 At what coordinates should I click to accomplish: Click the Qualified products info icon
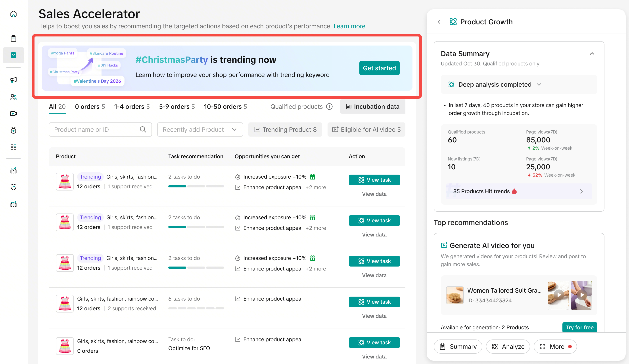pyautogui.click(x=329, y=107)
